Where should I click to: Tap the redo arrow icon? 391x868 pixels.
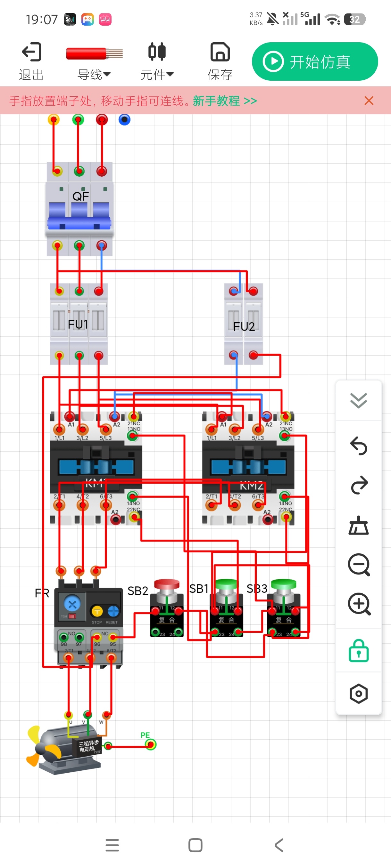coord(359,485)
